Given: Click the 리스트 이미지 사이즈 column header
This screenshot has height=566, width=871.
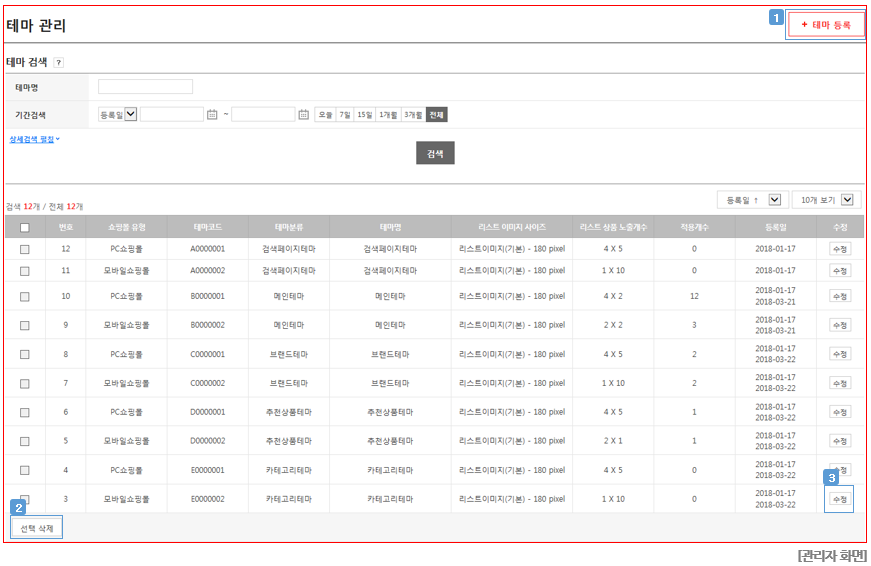Looking at the screenshot, I should point(512,227).
